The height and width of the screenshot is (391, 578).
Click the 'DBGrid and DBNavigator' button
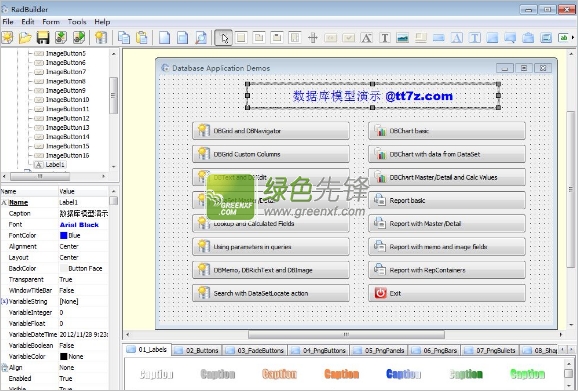click(271, 131)
